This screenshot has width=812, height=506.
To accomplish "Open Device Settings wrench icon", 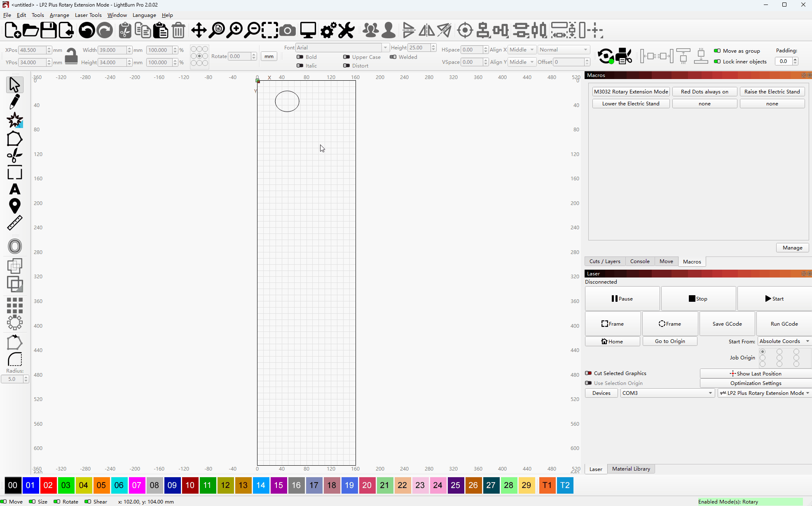I will click(346, 30).
